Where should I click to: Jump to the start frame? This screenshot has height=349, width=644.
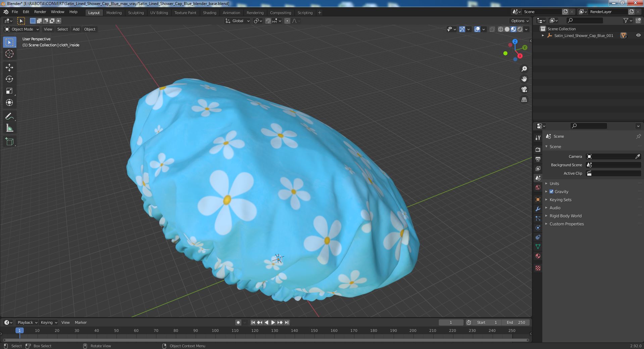(253, 322)
